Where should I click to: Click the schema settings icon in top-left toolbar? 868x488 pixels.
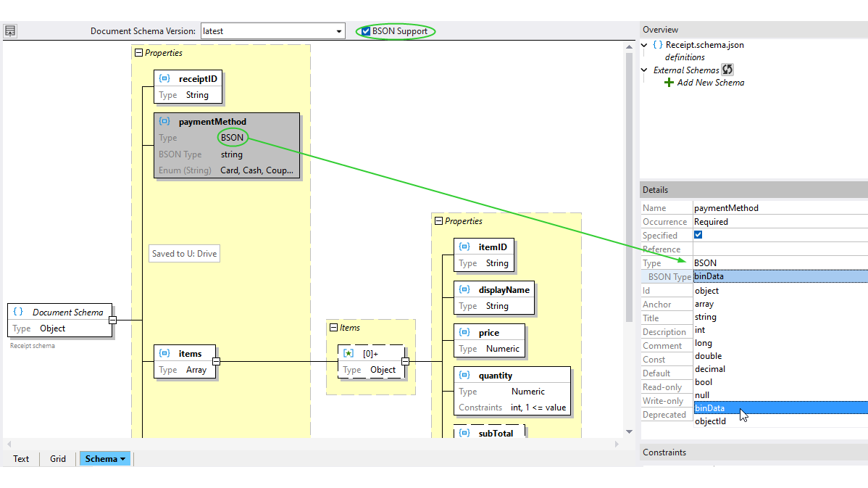(x=9, y=30)
